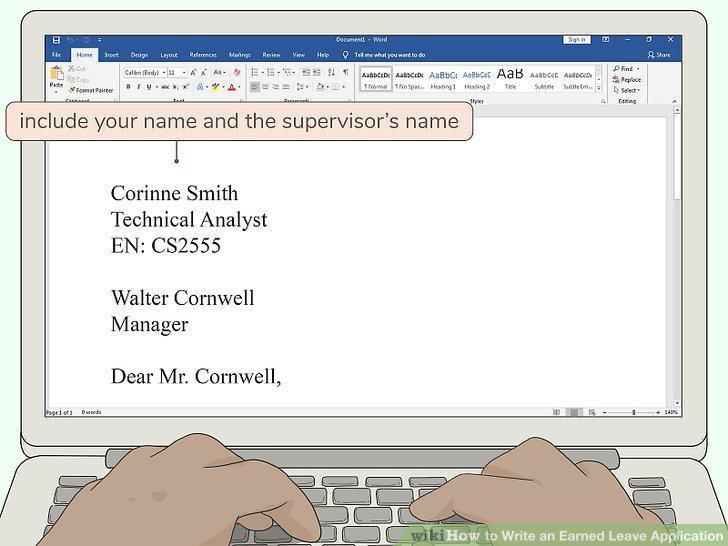Open the References tab
The height and width of the screenshot is (546, 728).
pos(203,55)
